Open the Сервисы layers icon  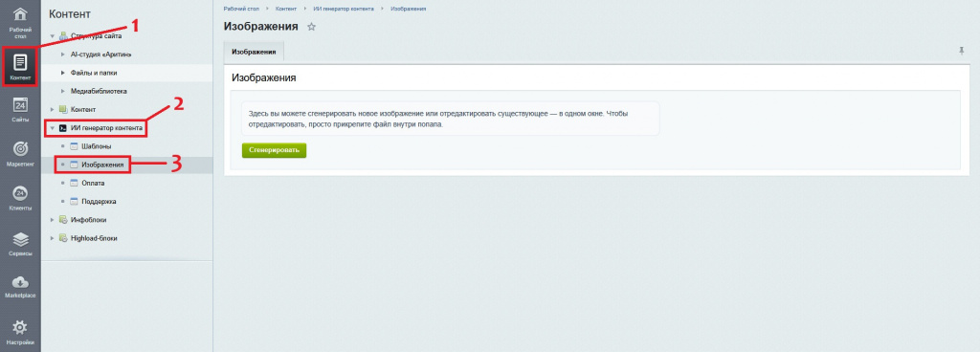pyautogui.click(x=20, y=240)
